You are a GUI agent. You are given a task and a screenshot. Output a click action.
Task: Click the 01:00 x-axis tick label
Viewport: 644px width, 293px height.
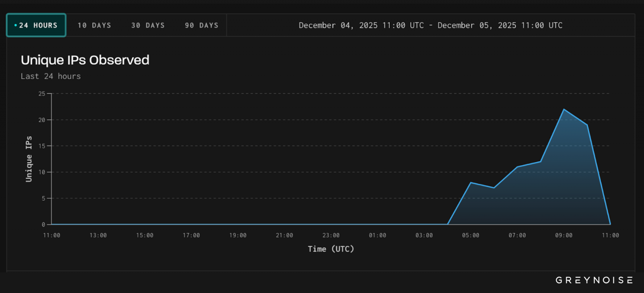[x=378, y=235]
